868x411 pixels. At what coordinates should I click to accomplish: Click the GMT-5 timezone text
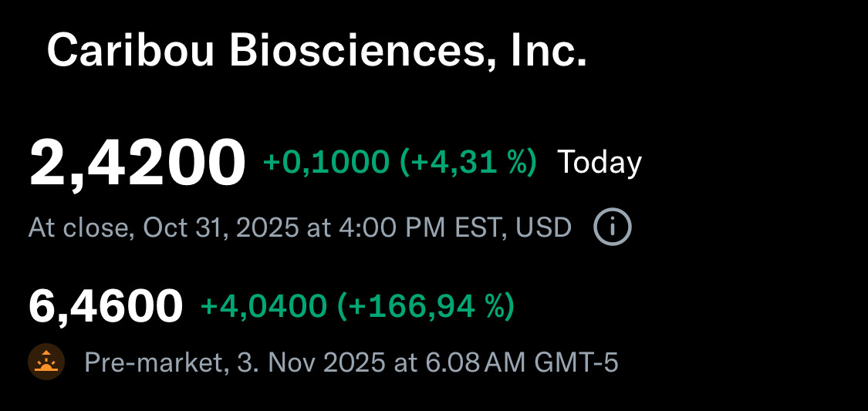pyautogui.click(x=575, y=362)
